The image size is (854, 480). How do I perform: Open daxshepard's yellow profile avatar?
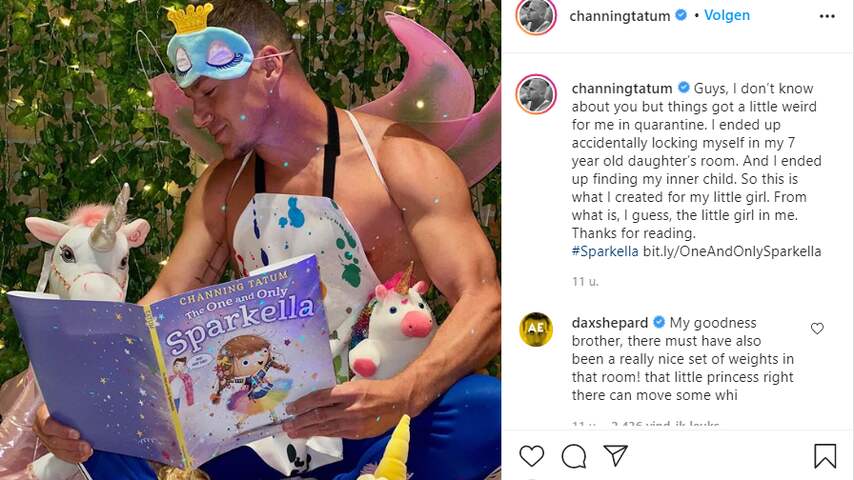point(536,329)
